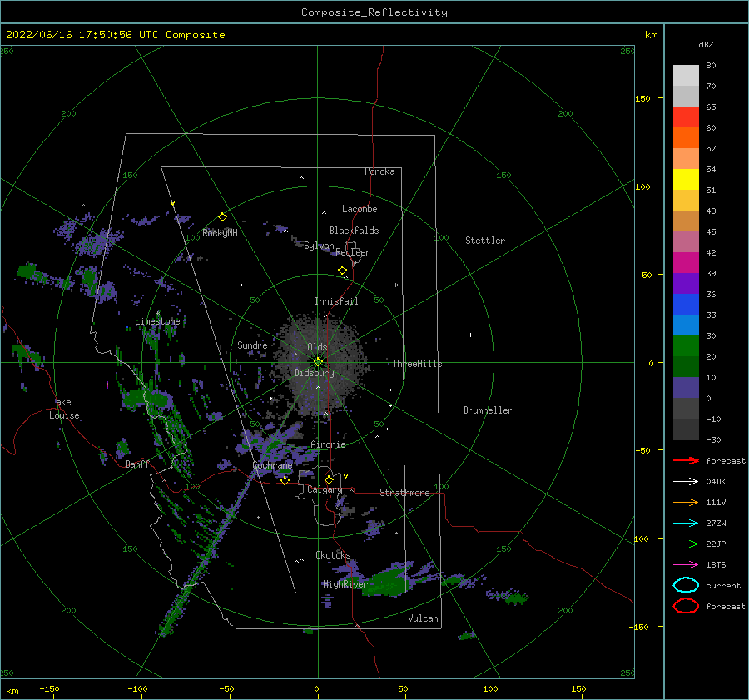Click the Airdrie city label
The width and height of the screenshot is (749, 700).
[x=328, y=444]
